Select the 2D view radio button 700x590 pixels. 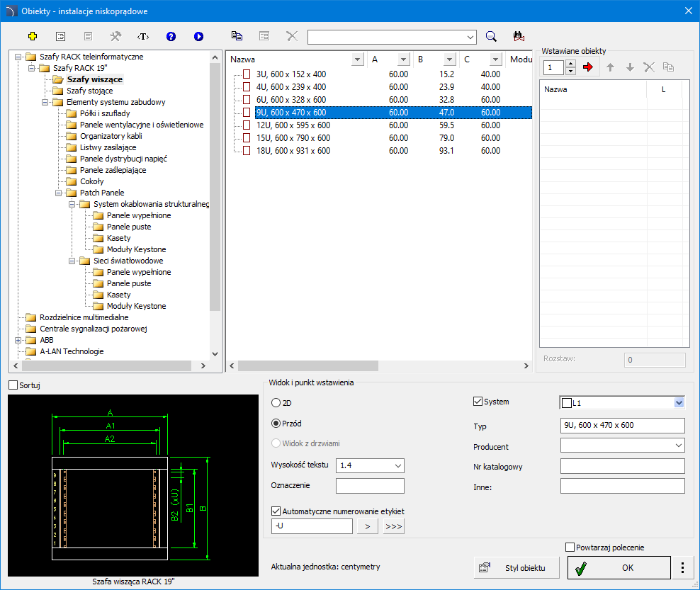point(276,402)
